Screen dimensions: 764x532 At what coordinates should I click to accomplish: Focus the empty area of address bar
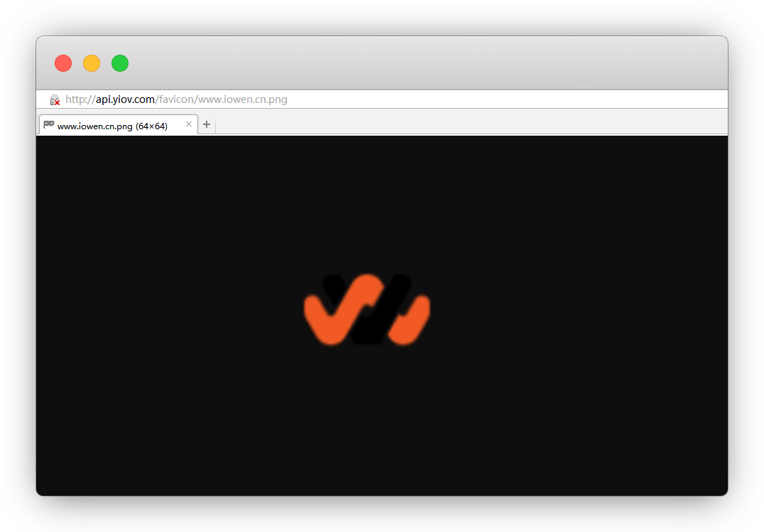(497, 99)
